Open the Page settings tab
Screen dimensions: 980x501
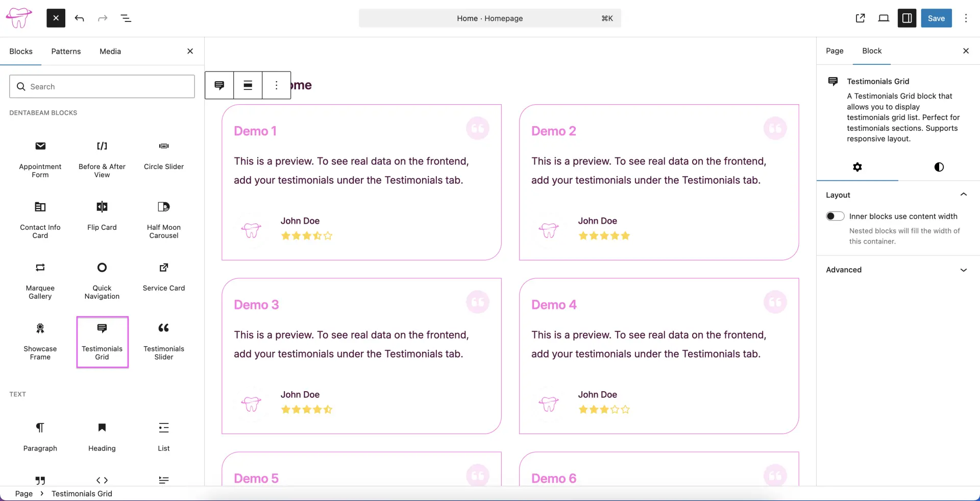pyautogui.click(x=835, y=51)
